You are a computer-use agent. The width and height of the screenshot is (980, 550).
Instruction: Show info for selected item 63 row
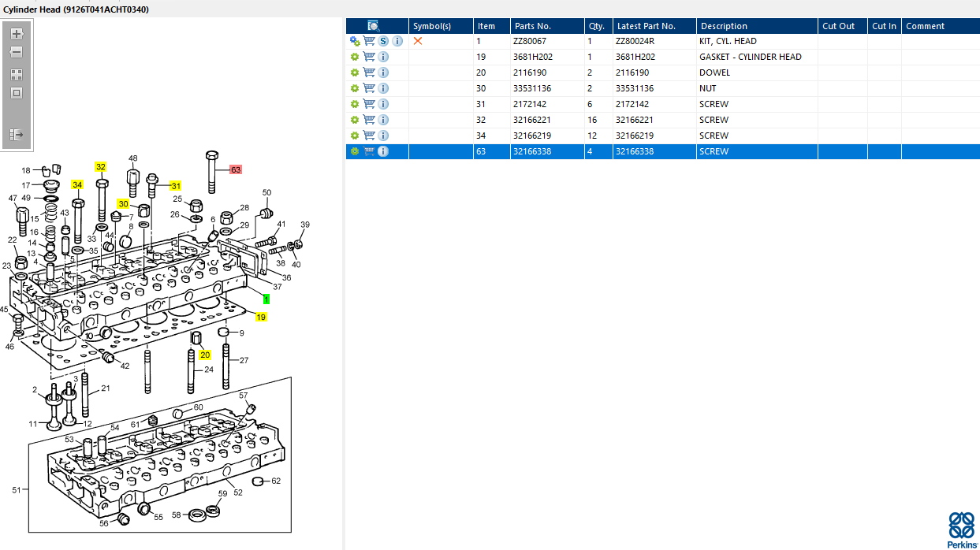(x=383, y=151)
